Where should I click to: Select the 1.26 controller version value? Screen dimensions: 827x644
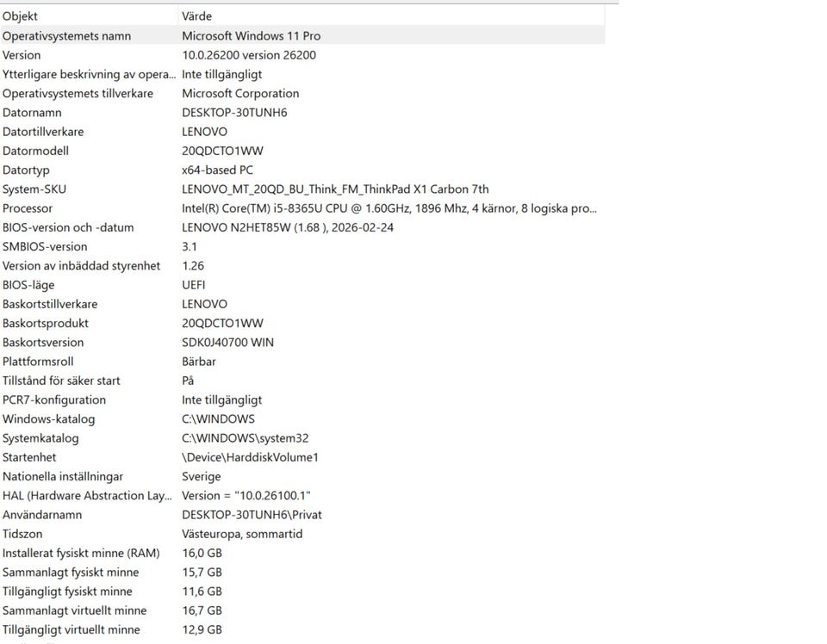pos(193,266)
